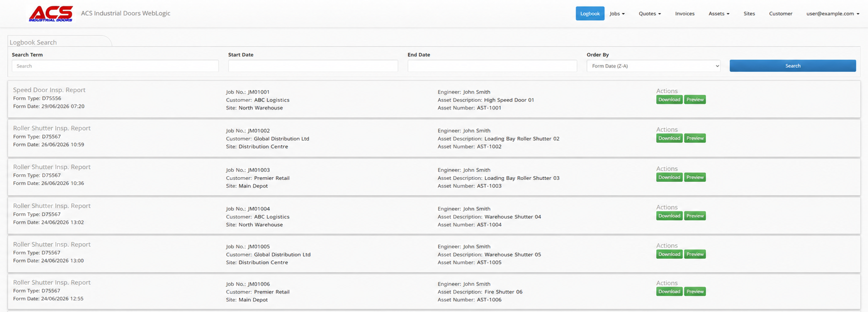Click form date 24/06/2026 13:00
The height and width of the screenshot is (312, 868).
click(x=63, y=261)
